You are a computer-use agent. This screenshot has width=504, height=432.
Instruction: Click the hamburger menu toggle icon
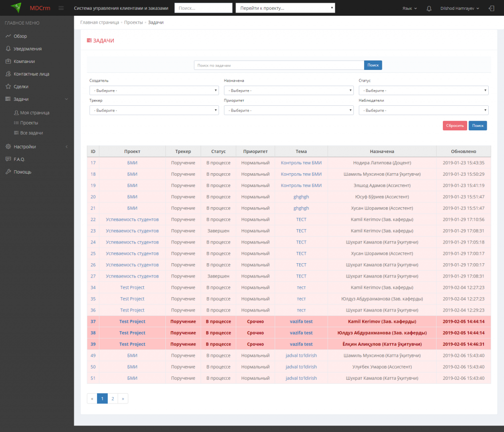pos(61,8)
